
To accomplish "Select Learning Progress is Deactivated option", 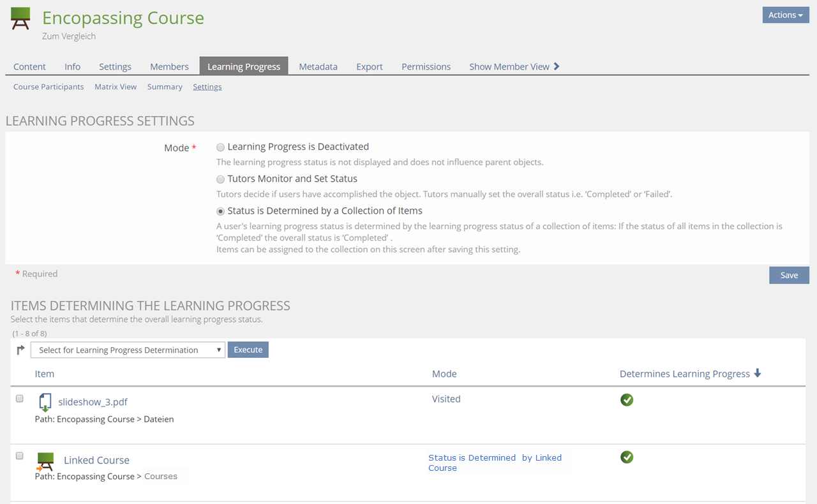I will point(221,147).
